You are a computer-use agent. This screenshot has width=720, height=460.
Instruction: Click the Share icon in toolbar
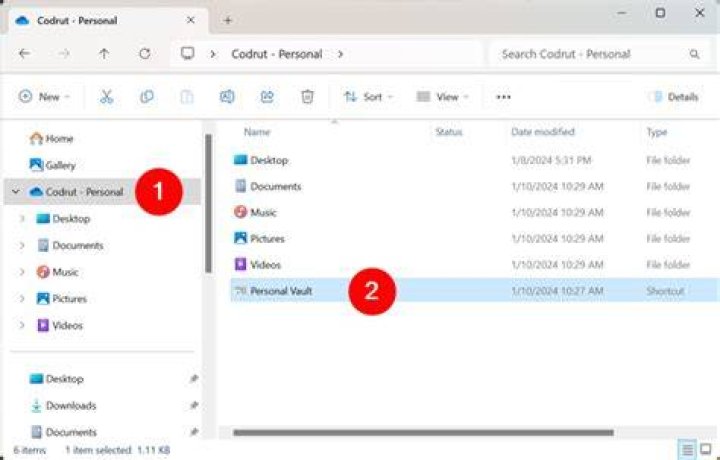(267, 97)
